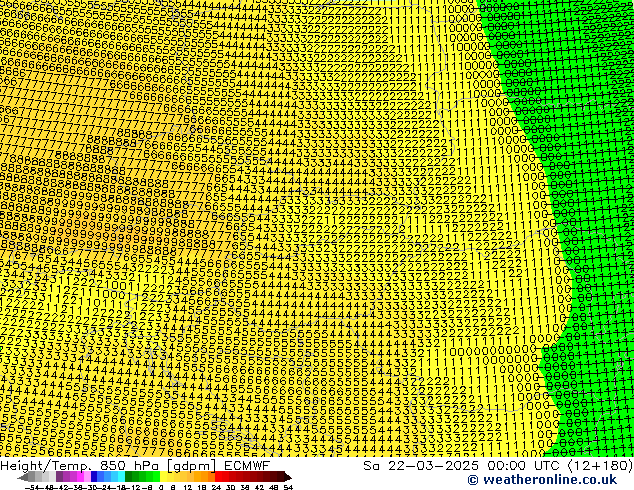
Task: Click the right dark arrow end of the color scale
Action: (288, 477)
